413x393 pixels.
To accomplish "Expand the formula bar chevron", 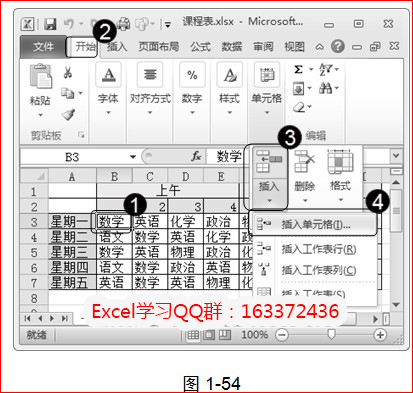I will [x=396, y=156].
